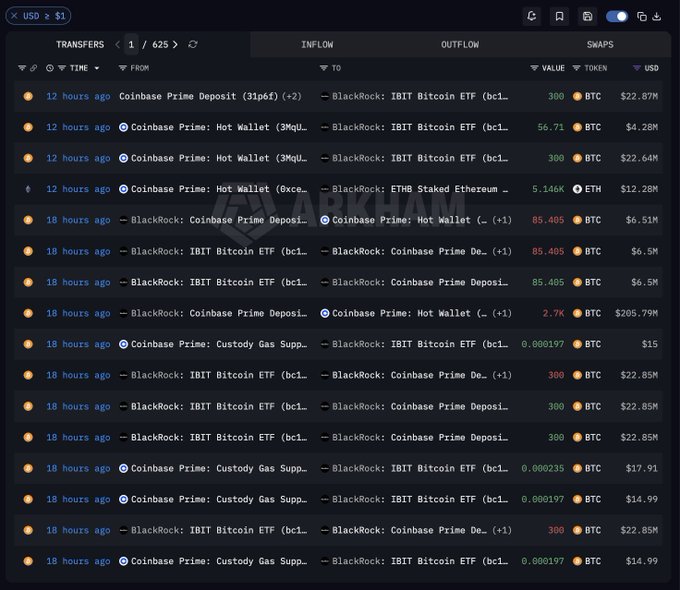Open the FROM column filter

[123, 68]
